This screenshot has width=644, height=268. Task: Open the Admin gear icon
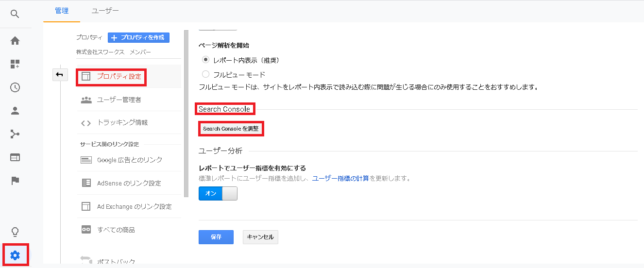(x=15, y=255)
